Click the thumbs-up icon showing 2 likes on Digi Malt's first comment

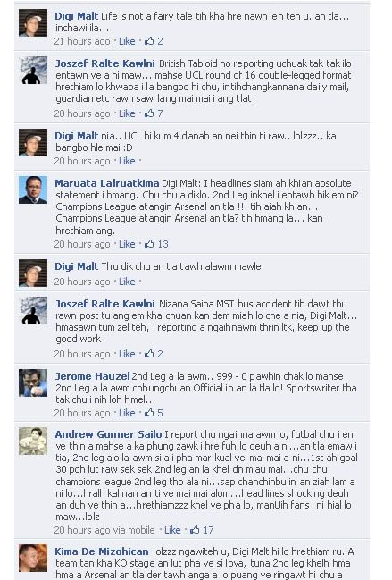149,41
